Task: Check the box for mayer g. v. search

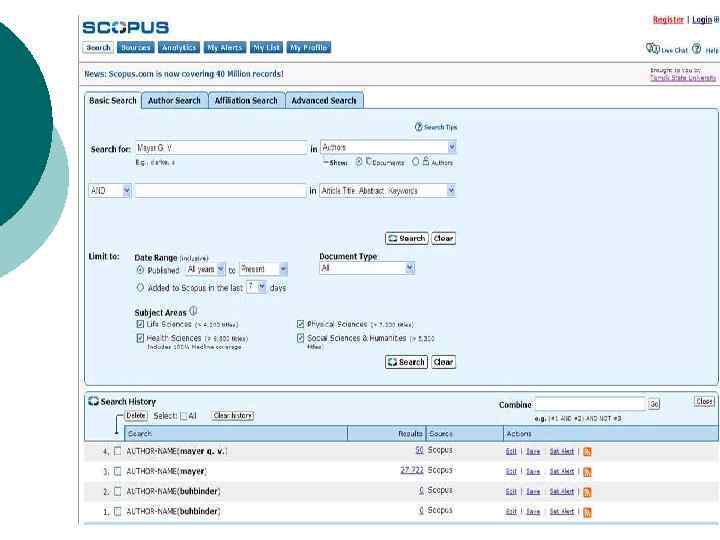Action: coord(118,451)
